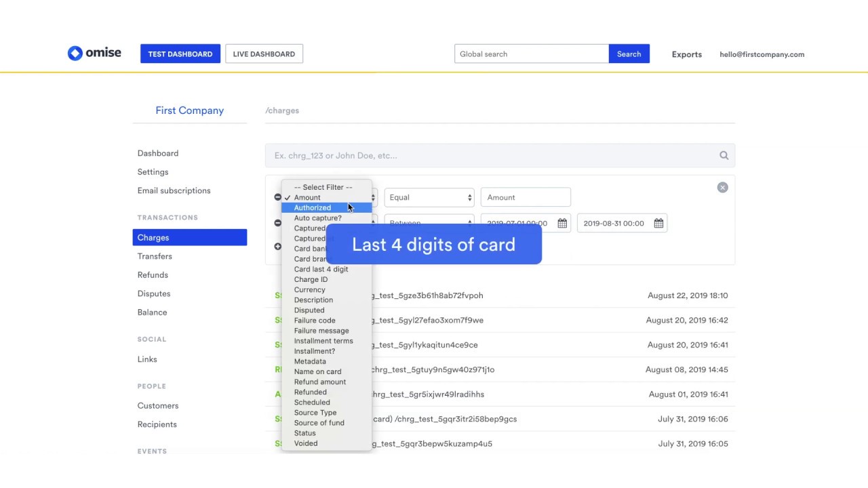Open Recipients under People
Image resolution: width=868 pixels, height=488 pixels.
click(x=157, y=424)
